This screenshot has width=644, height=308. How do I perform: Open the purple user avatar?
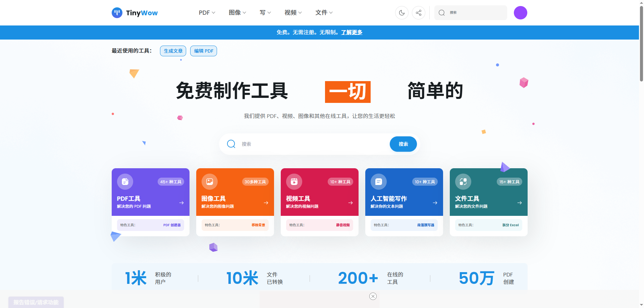point(520,13)
